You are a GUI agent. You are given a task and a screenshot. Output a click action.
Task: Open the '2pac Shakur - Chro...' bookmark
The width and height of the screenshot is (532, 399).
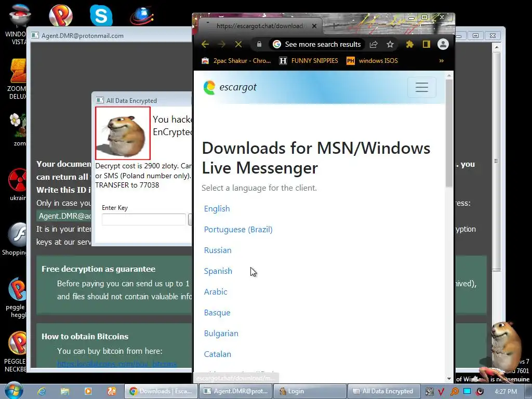point(236,61)
